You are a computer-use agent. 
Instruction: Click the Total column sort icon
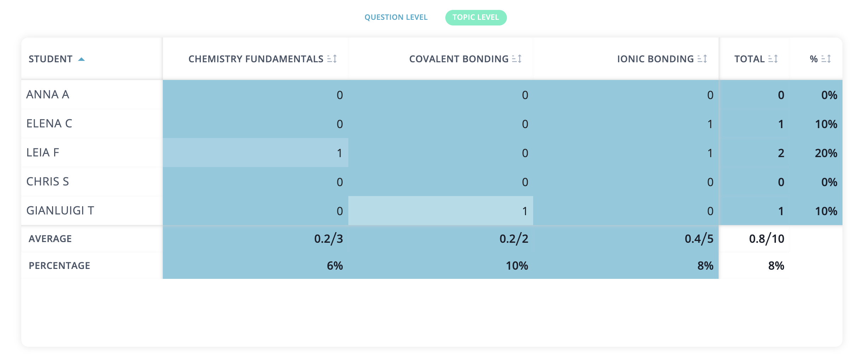[x=773, y=59]
